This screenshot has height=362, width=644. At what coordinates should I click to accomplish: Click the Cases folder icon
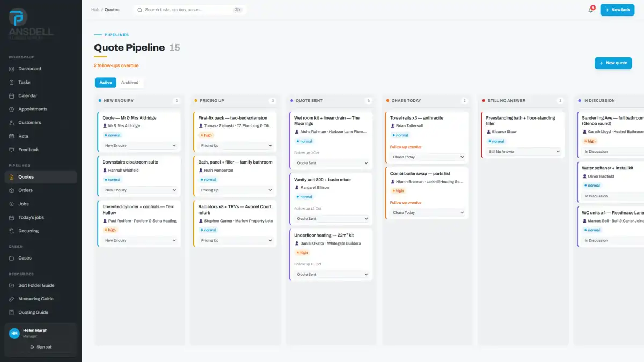(x=12, y=258)
